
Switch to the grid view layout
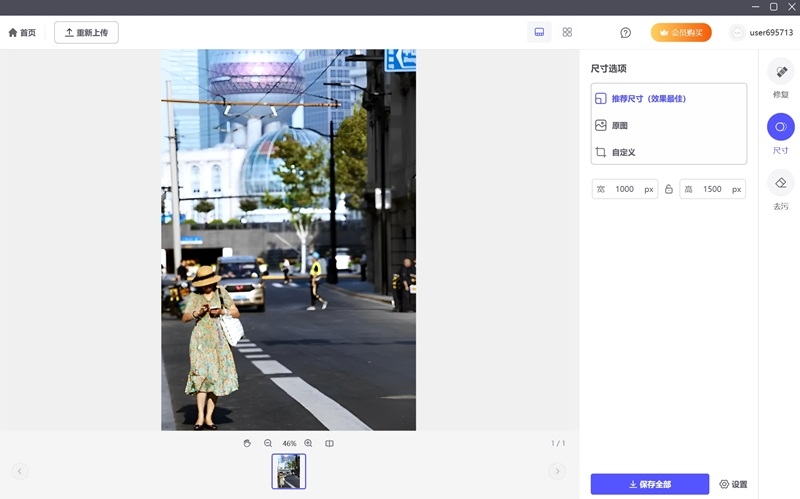click(x=567, y=32)
